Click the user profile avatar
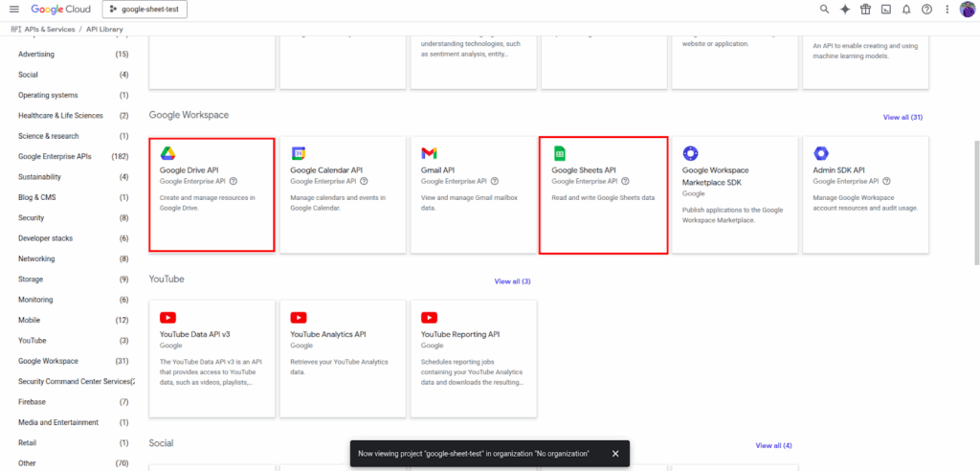This screenshot has width=980, height=471. tap(968, 10)
